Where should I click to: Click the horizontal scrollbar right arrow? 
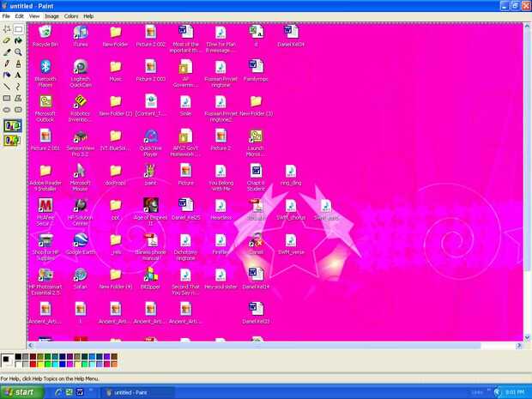click(519, 346)
